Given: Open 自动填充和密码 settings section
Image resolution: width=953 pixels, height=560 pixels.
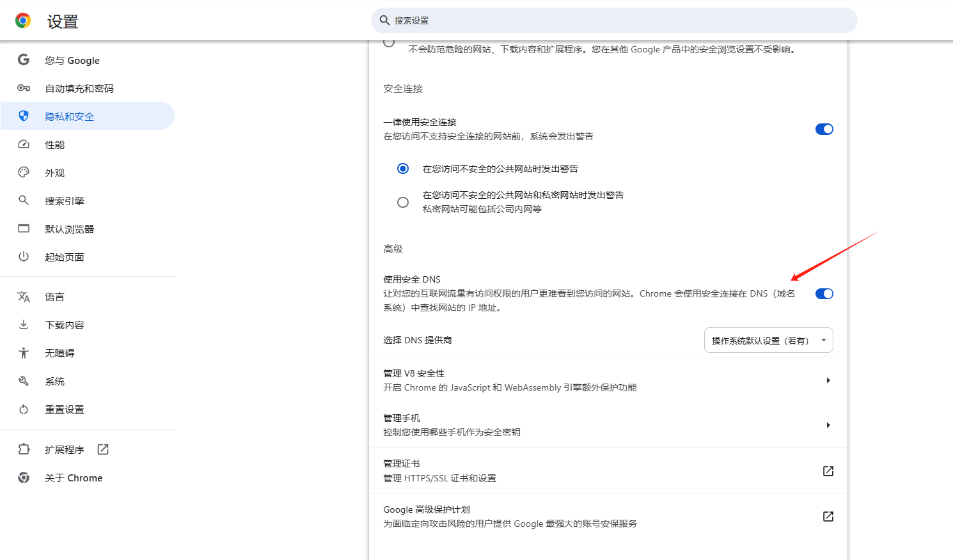Looking at the screenshot, I should click(x=88, y=88).
